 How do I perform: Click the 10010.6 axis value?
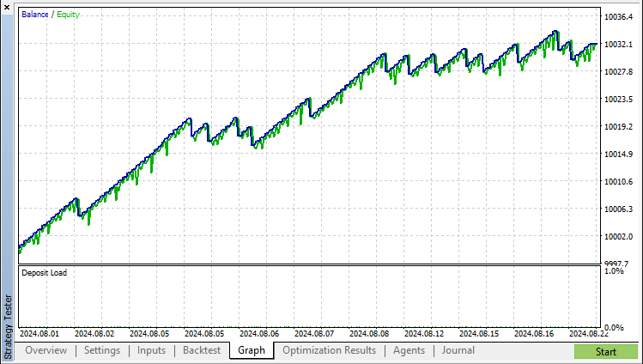click(618, 182)
